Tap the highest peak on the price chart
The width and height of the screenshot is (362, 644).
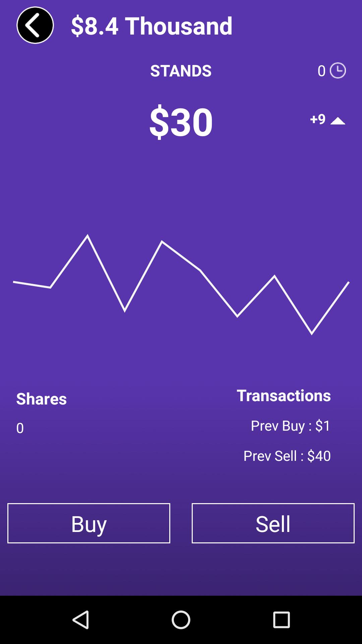point(87,236)
